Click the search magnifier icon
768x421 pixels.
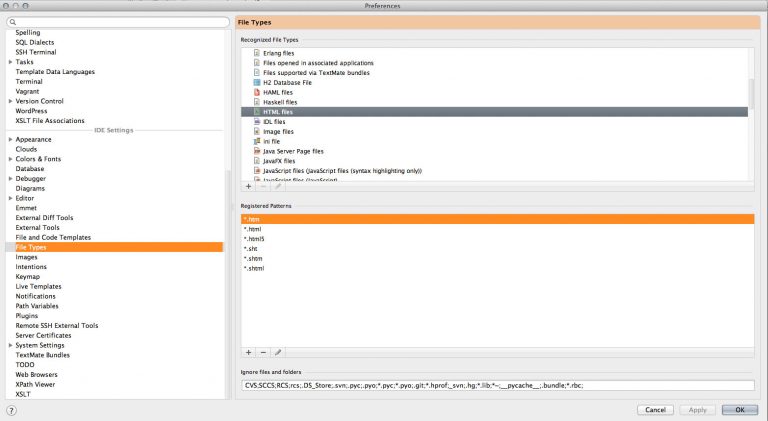point(13,22)
